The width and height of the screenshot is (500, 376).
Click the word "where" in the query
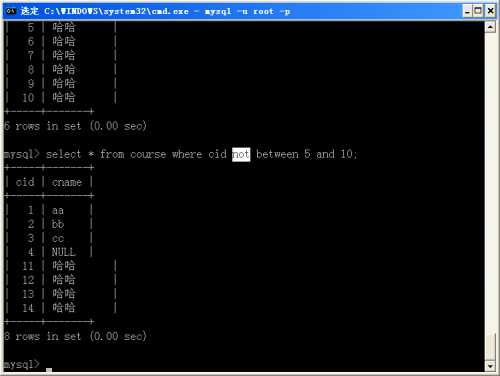[187, 154]
